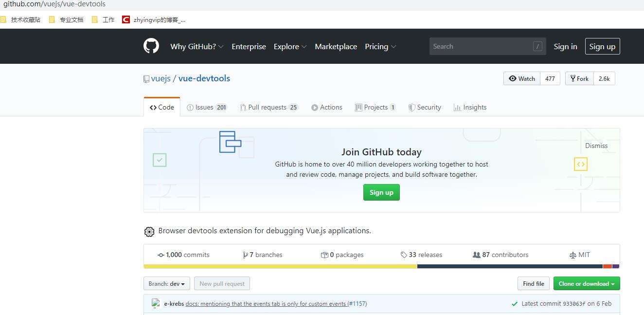Screen dimensions: 644x315
Task: Open the #1157 pull request link
Action: tap(357, 304)
